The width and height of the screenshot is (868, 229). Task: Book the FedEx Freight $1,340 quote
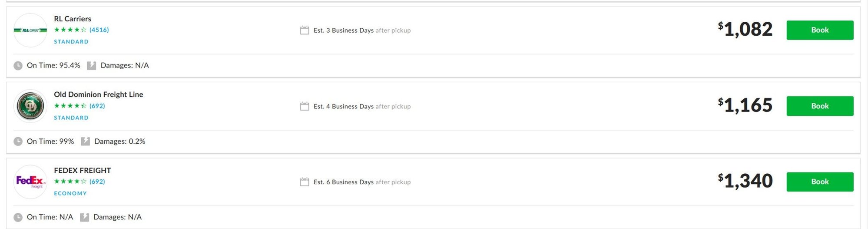click(819, 182)
